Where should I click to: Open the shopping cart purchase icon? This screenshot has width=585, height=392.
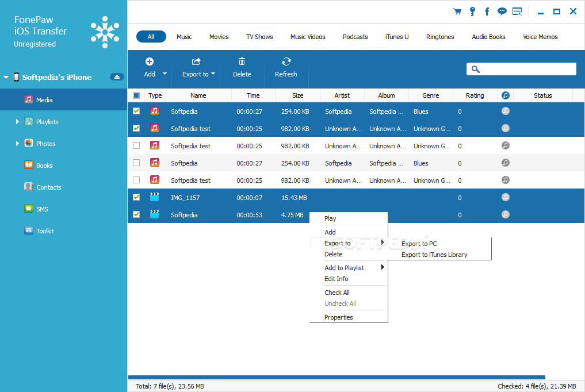(457, 11)
